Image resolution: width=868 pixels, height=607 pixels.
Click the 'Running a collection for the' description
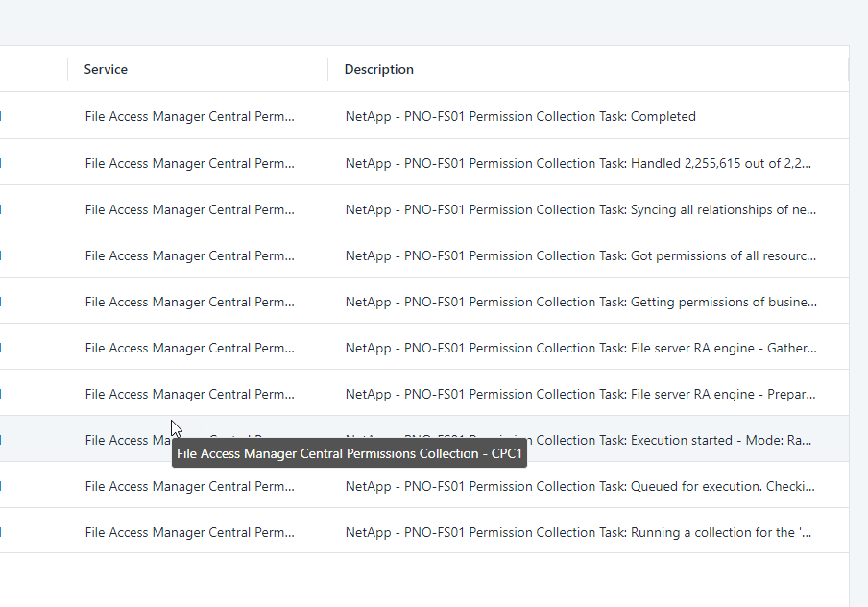click(x=580, y=532)
